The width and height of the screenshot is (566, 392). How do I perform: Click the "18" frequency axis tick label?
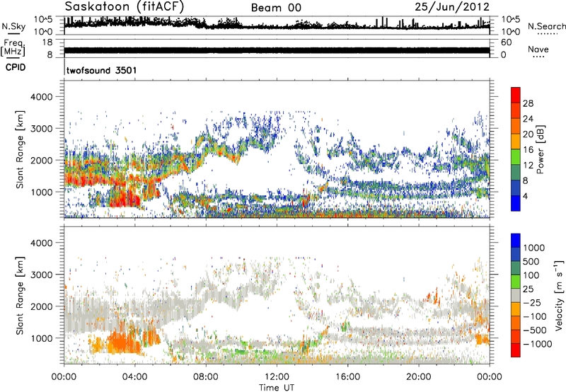point(47,42)
